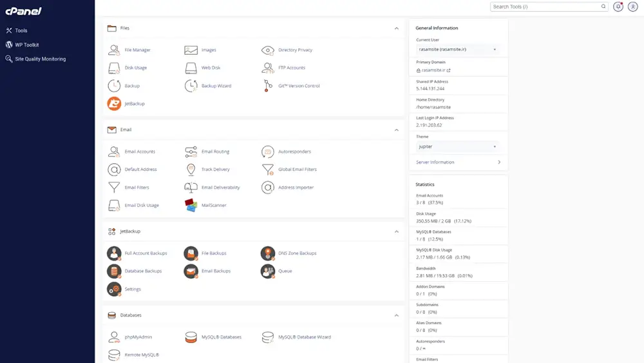Collapse the JetBackup section chevron
The image size is (644, 363).
pos(396,231)
